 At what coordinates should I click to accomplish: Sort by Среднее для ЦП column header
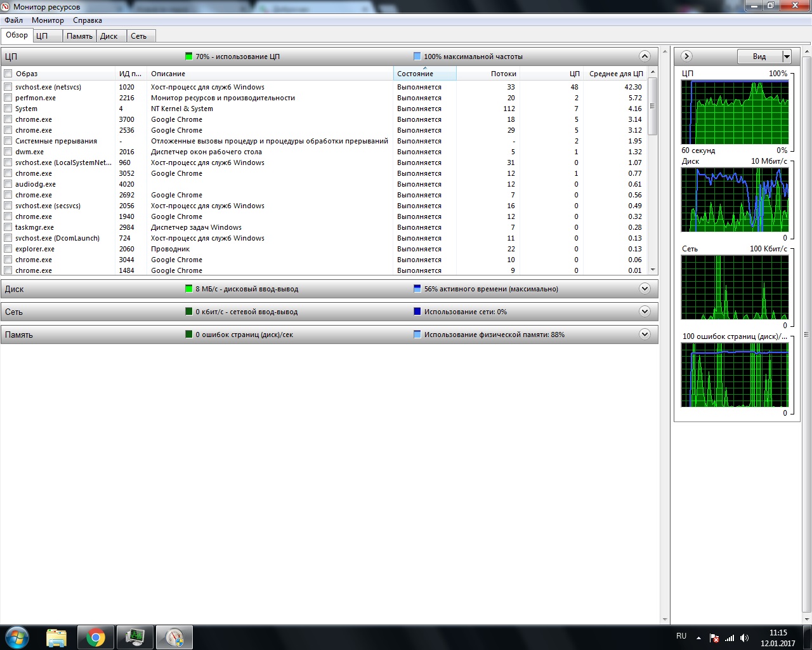615,74
